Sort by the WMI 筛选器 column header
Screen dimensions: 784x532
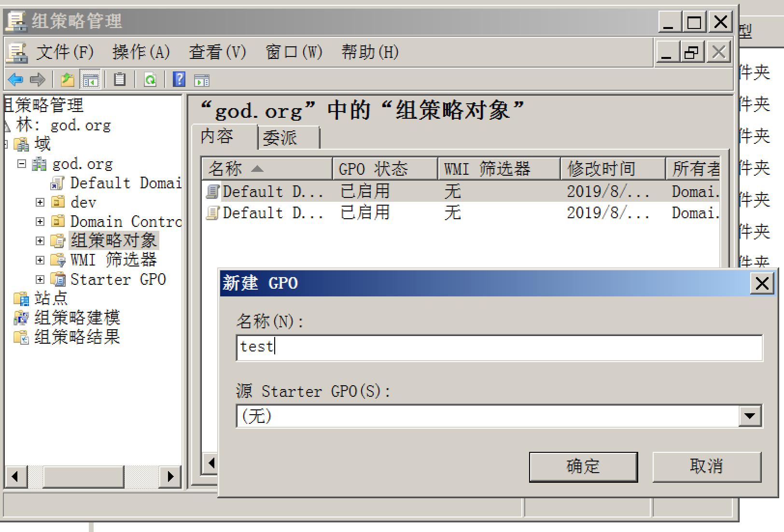click(499, 168)
